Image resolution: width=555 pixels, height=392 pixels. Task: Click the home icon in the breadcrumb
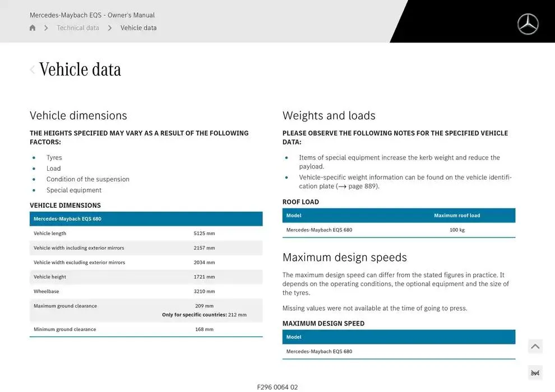pyautogui.click(x=33, y=28)
